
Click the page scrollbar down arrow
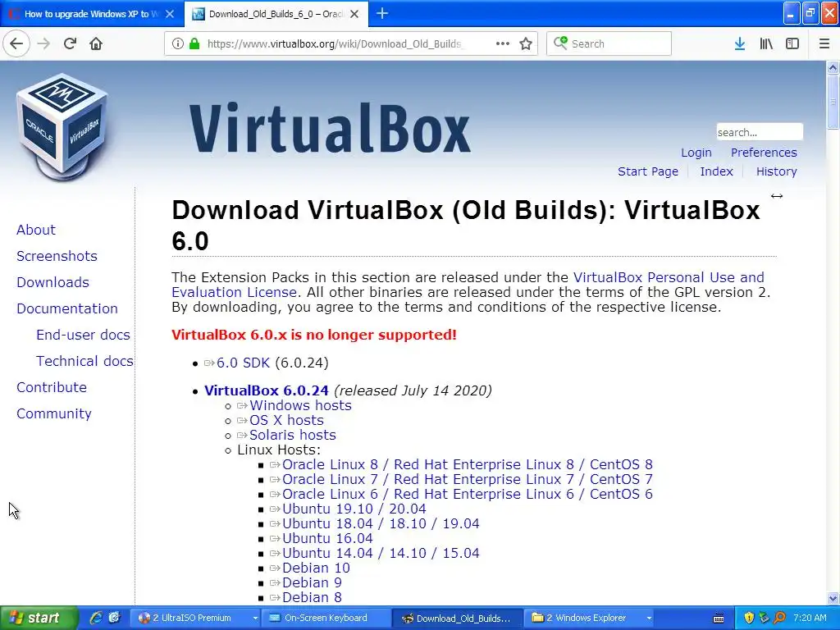[833, 598]
